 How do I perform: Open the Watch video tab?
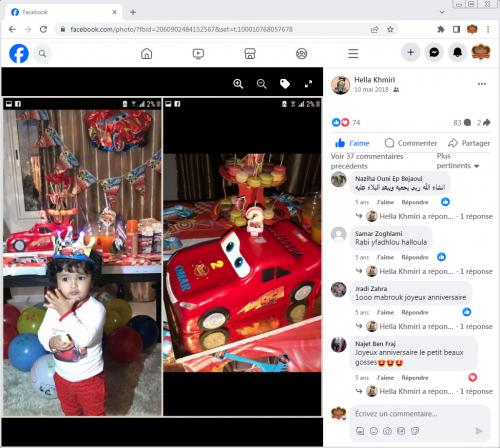(x=198, y=53)
